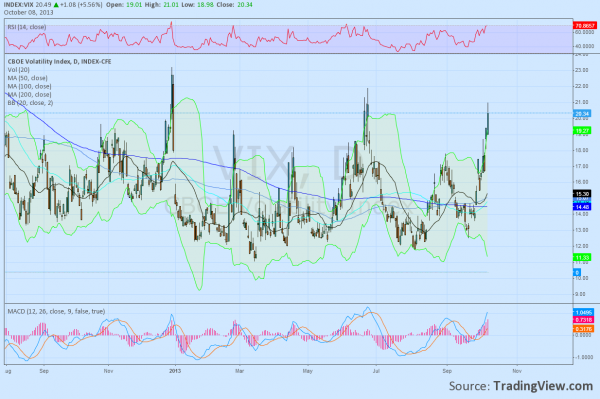
Task: Click the Open: 19.01 value
Action: (x=124, y=5)
